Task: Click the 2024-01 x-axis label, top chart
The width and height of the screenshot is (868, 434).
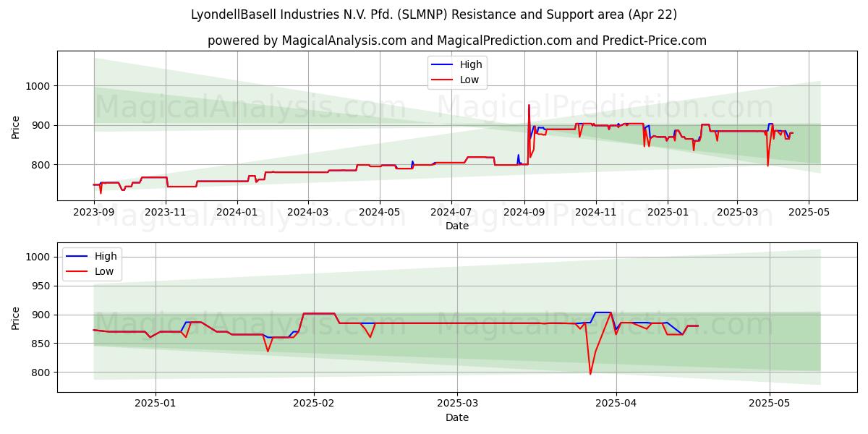Action: pos(237,212)
